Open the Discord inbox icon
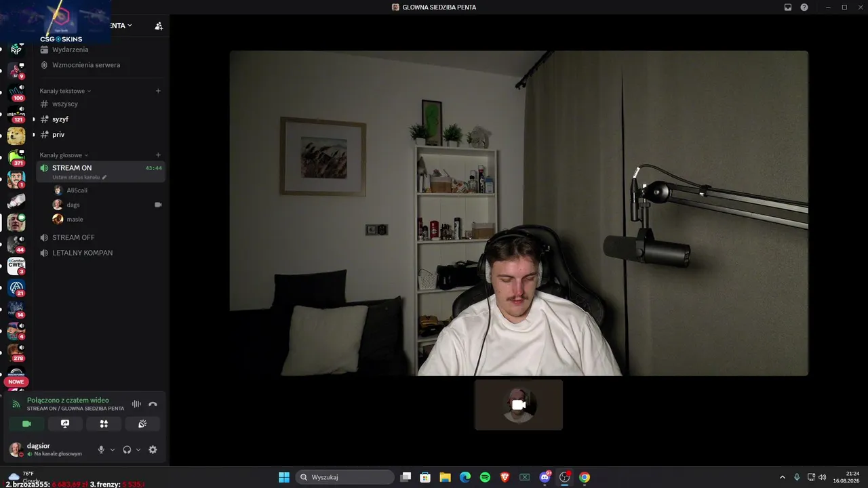The width and height of the screenshot is (868, 488). click(788, 7)
